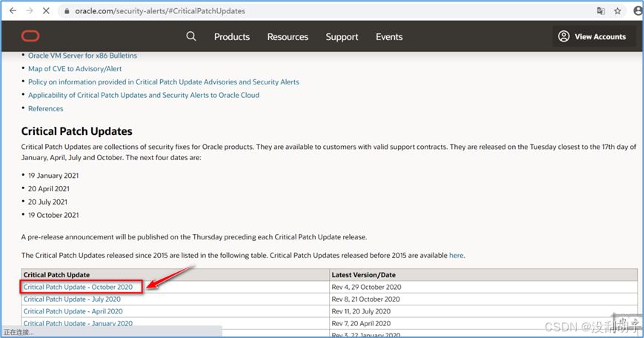Image resolution: width=644 pixels, height=338 pixels.
Task: Bookmark this page with the star icon
Action: (x=617, y=11)
